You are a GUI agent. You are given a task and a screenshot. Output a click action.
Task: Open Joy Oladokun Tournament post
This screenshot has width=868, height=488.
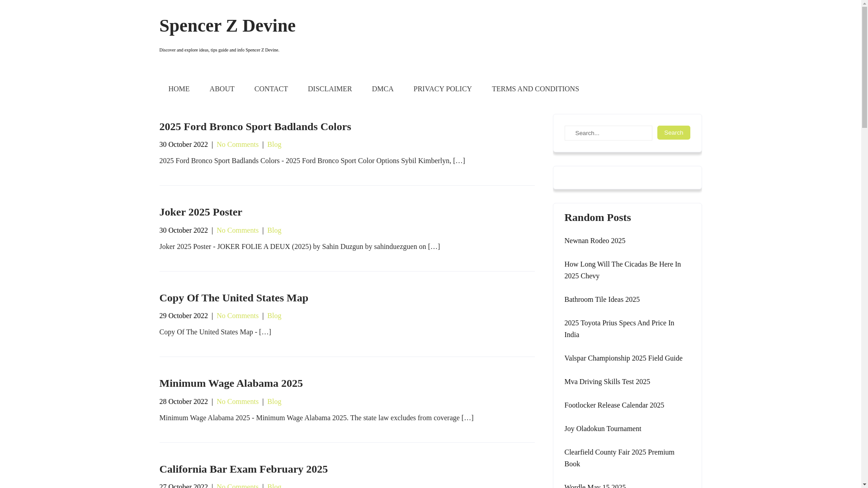click(x=603, y=429)
